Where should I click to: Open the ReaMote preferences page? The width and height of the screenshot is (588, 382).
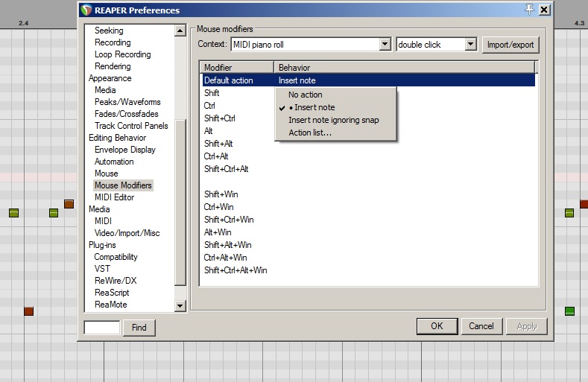[110, 305]
